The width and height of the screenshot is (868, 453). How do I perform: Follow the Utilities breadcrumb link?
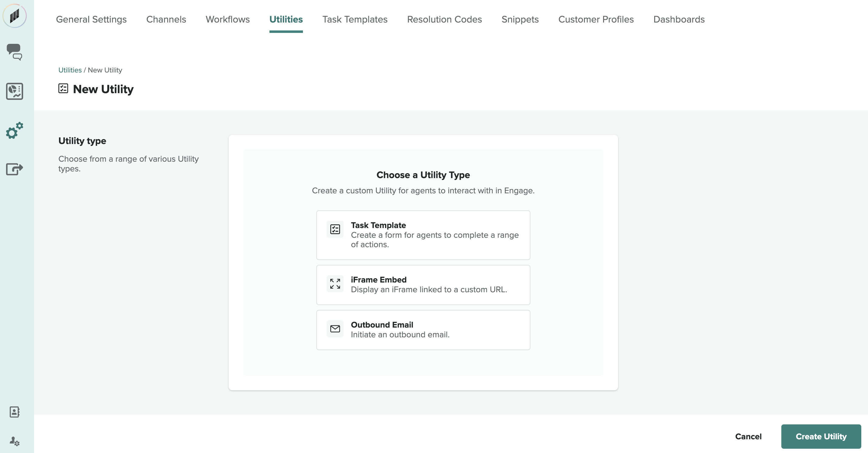70,70
